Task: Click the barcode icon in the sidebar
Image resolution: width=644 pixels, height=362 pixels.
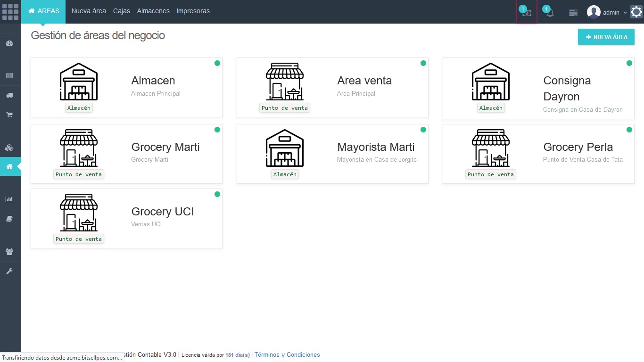Action: [x=9, y=76]
